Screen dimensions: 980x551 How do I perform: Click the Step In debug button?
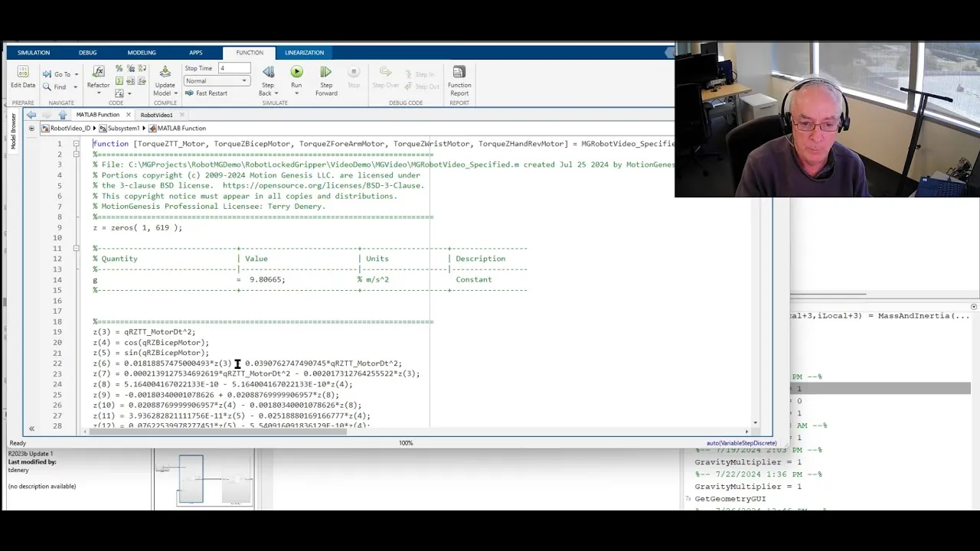[420, 74]
